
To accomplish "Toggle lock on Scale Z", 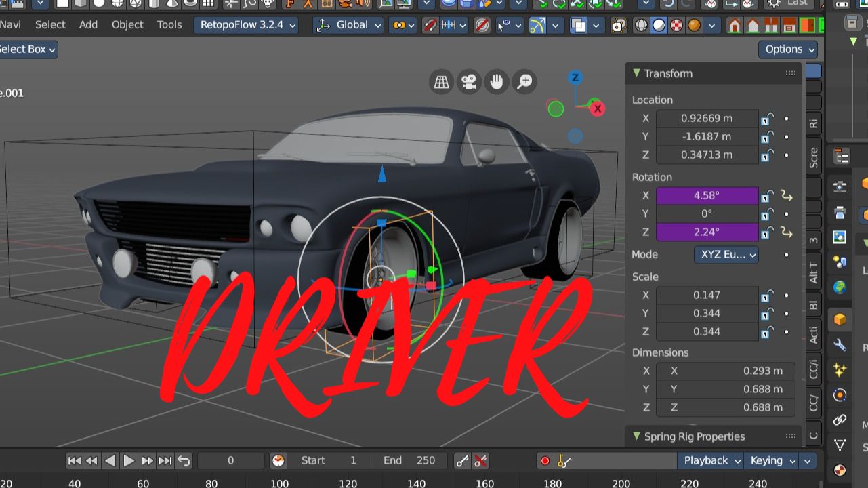I will pos(767,332).
